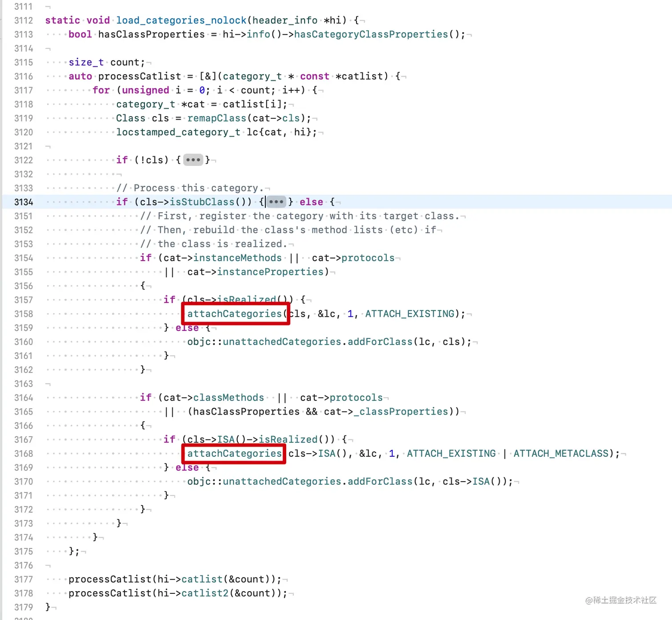Image resolution: width=672 pixels, height=620 pixels.
Task: Click the instanceMethods symbol on line 3154
Action: coord(238,258)
